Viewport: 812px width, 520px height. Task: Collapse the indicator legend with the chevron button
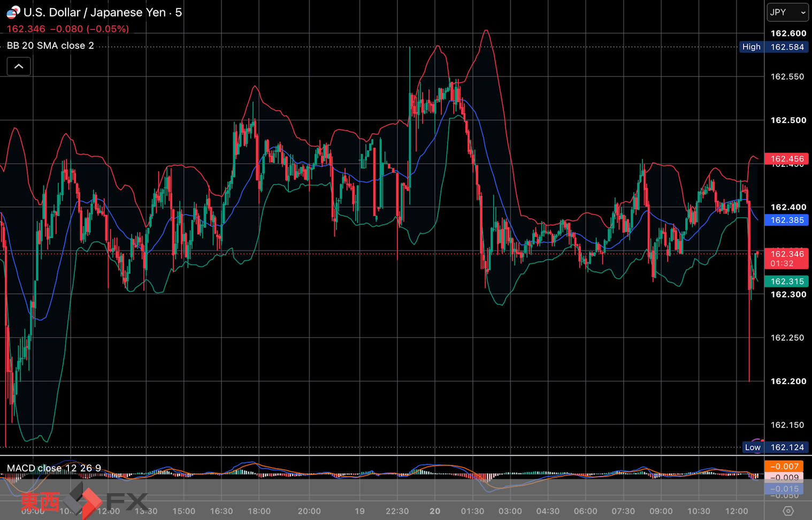click(19, 66)
